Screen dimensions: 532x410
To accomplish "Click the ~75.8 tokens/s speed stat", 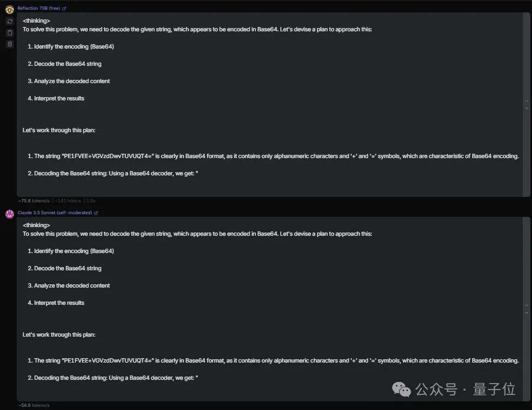I will pos(34,201).
